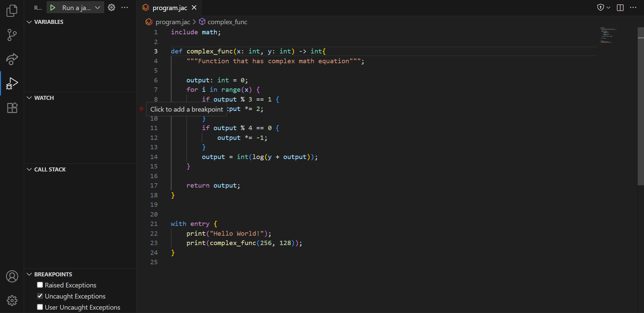Screen dimensions: 644x313
Task: Select complex_func in the breadcrumb bar
Action: [227, 22]
